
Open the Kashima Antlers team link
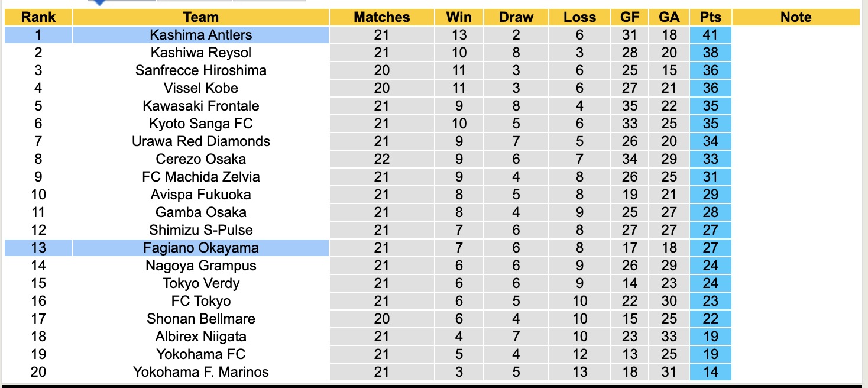tap(201, 35)
